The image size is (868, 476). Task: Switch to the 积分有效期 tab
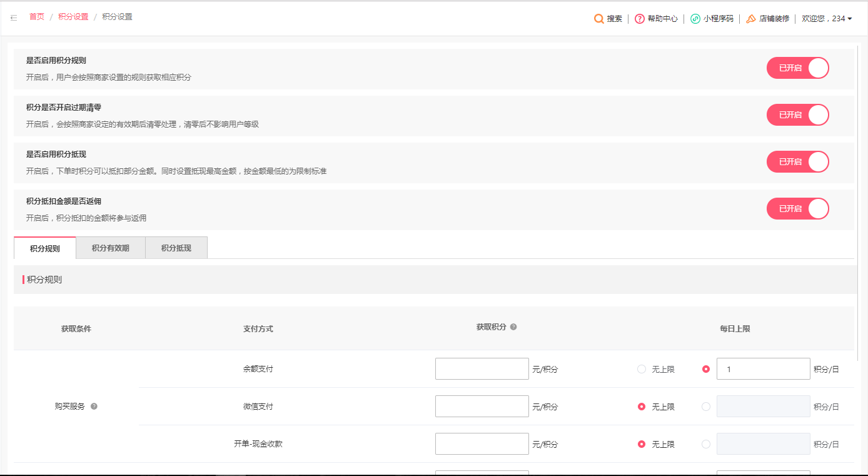(x=111, y=248)
